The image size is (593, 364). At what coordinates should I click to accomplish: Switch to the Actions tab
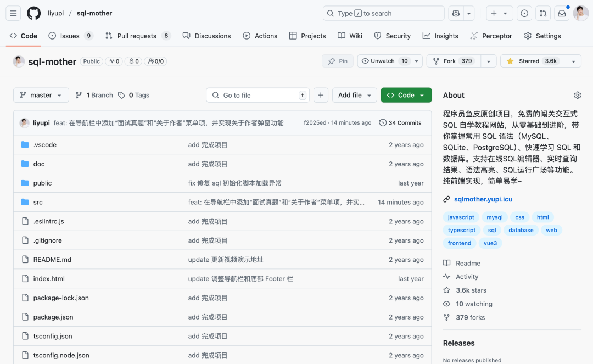pos(260,36)
